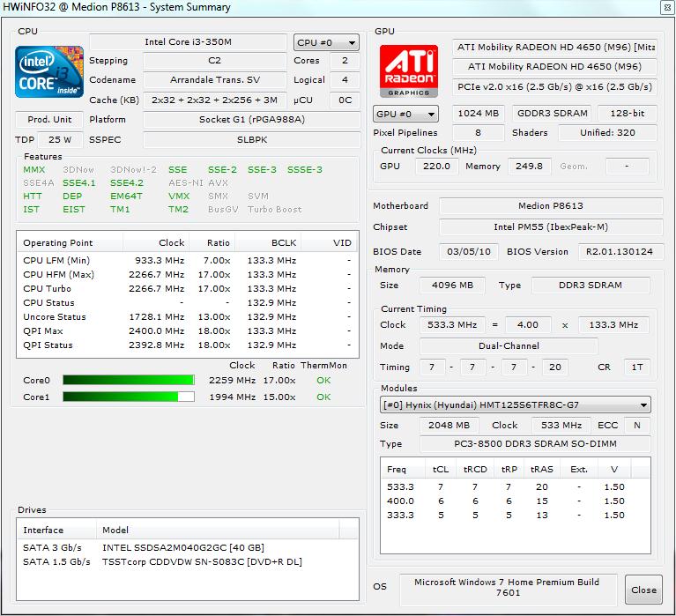676x616 pixels.
Task: Select the CPU LFM (Min) row
Action: pos(188,260)
